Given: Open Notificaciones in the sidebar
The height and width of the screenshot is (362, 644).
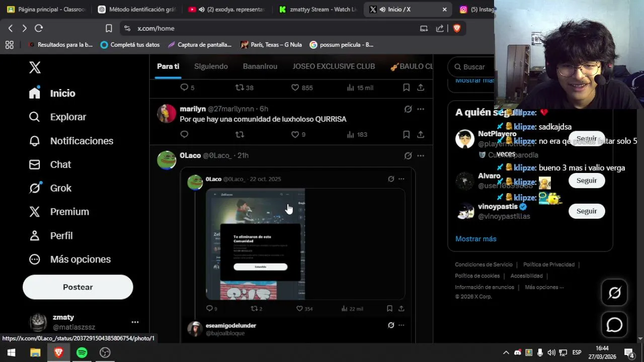Looking at the screenshot, I should click(x=71, y=141).
